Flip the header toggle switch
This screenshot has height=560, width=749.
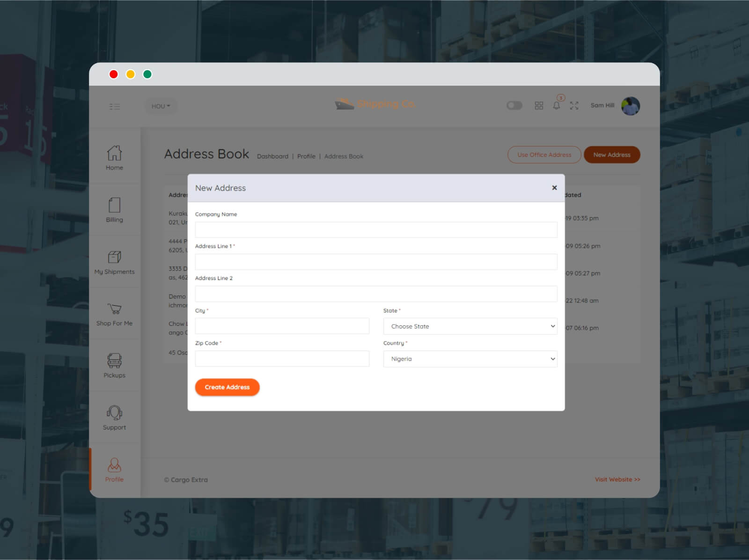[x=514, y=105]
